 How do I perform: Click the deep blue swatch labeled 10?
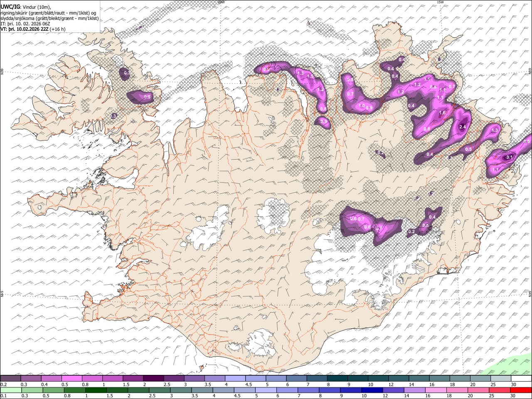[372, 390]
